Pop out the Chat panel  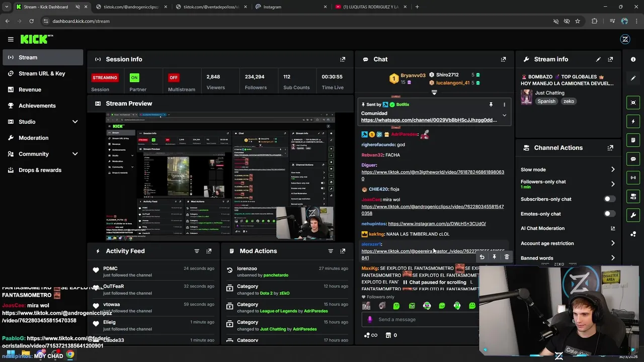pyautogui.click(x=503, y=59)
